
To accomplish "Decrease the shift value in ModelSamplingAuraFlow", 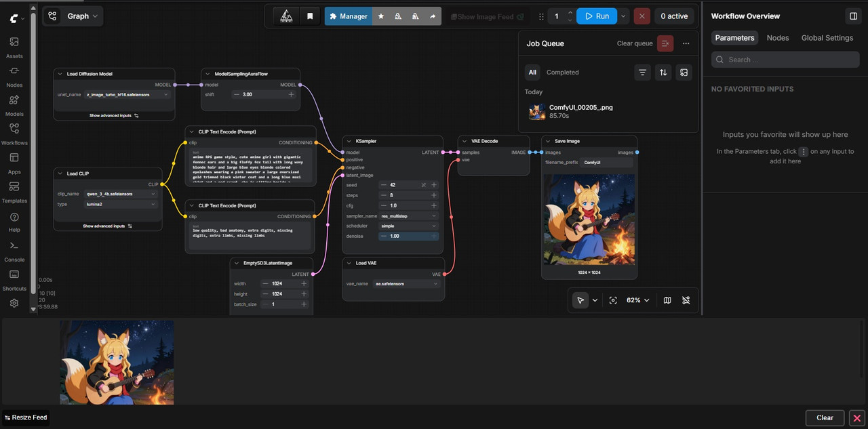I will (x=236, y=95).
